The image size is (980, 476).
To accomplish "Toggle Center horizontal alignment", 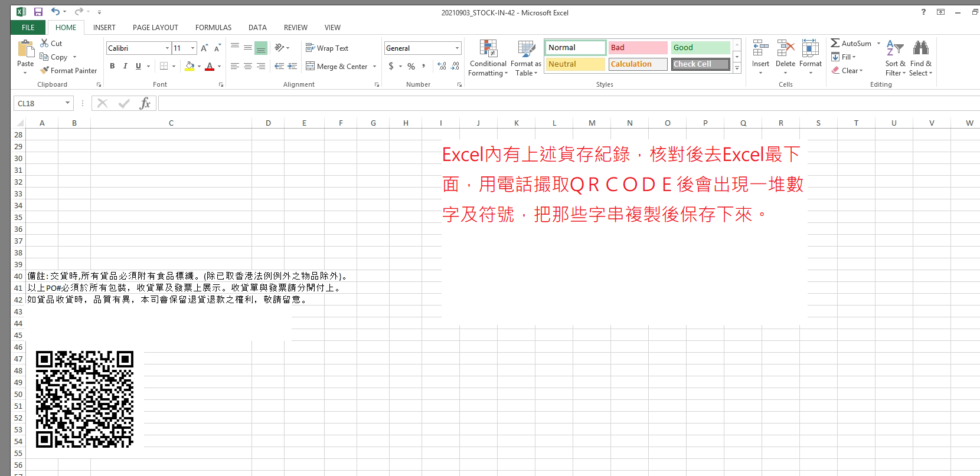I will [x=248, y=66].
